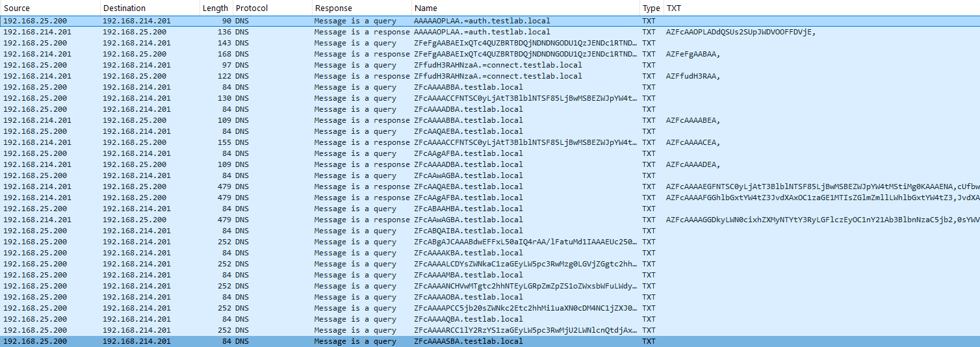Click the Length column header

coord(215,8)
